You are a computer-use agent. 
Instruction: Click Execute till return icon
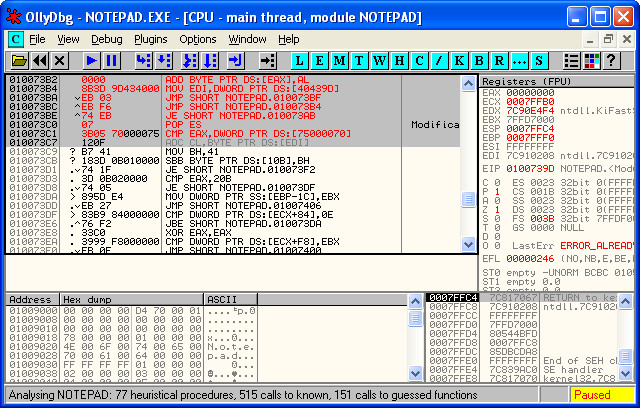236,61
